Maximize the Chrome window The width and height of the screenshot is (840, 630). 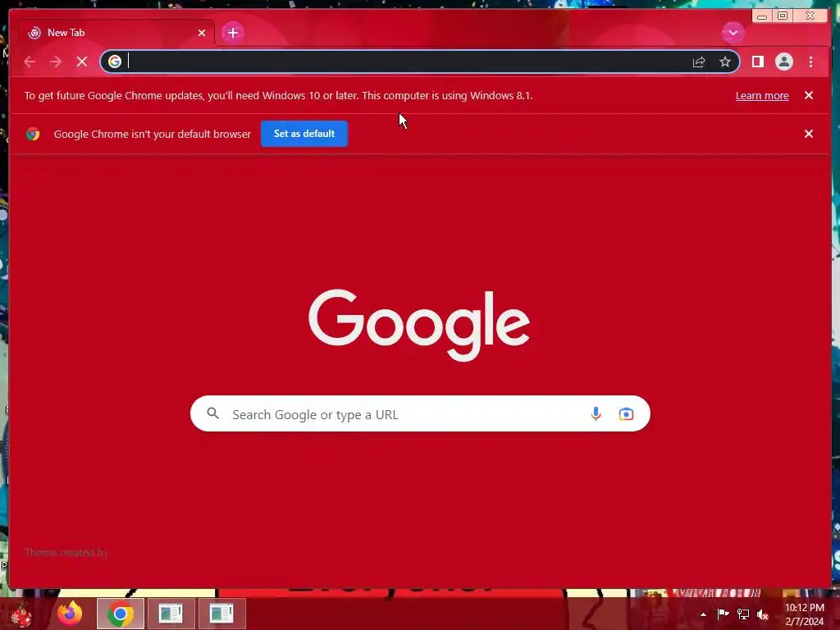[782, 16]
